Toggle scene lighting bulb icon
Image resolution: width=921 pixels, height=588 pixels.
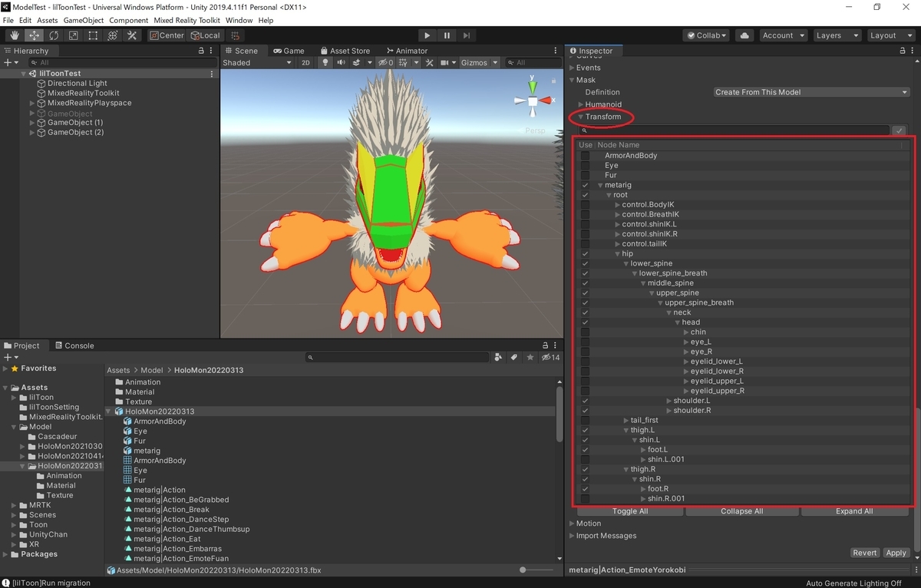pos(325,63)
